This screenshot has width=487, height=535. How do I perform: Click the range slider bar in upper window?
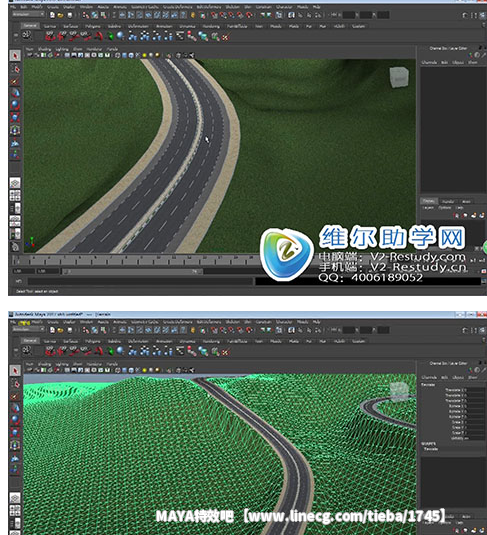click(132, 272)
